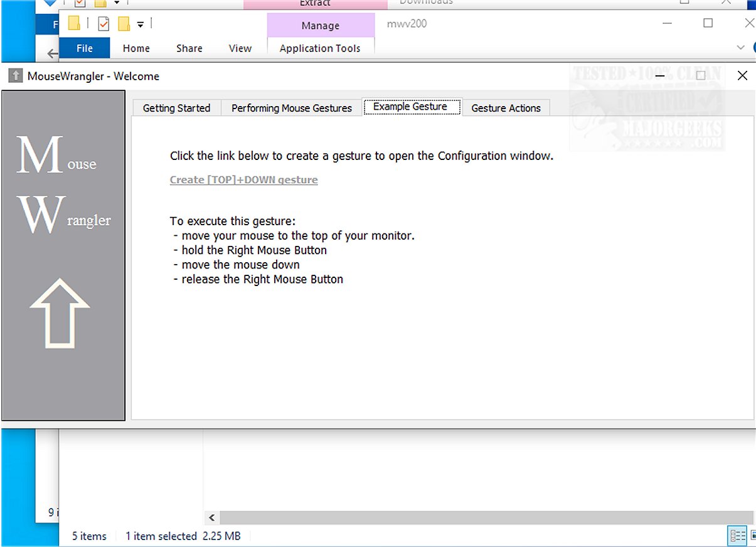Open the Gesture Actions tab
The width and height of the screenshot is (756, 547).
(x=506, y=108)
